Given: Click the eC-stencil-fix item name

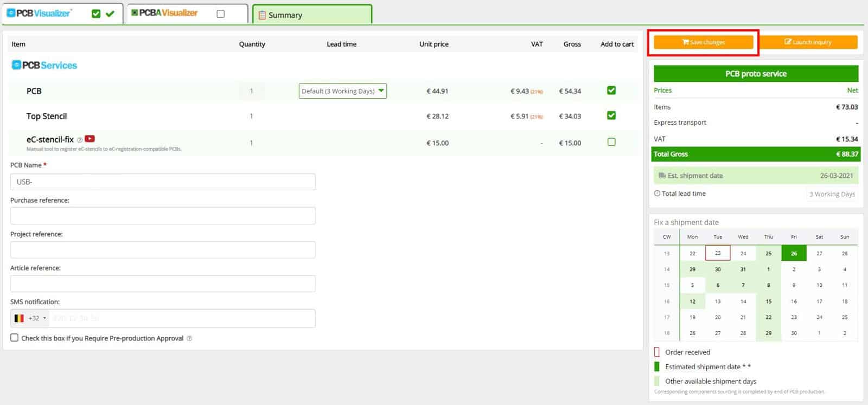Looking at the screenshot, I should (50, 139).
